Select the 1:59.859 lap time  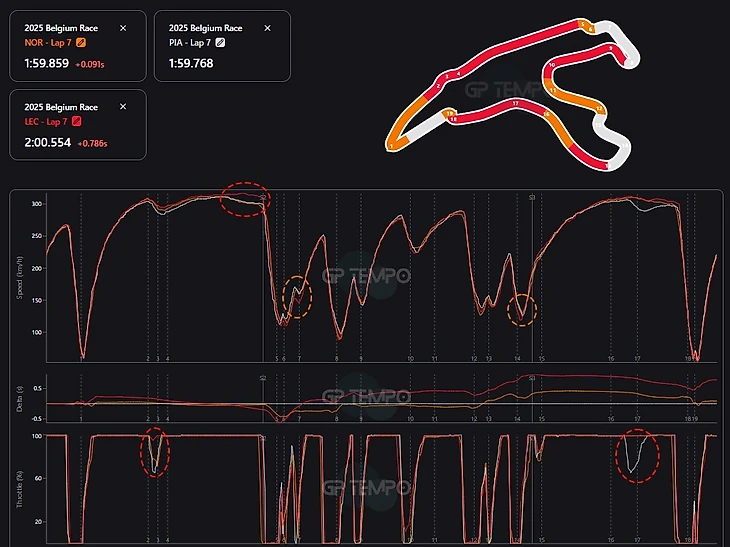[x=47, y=63]
